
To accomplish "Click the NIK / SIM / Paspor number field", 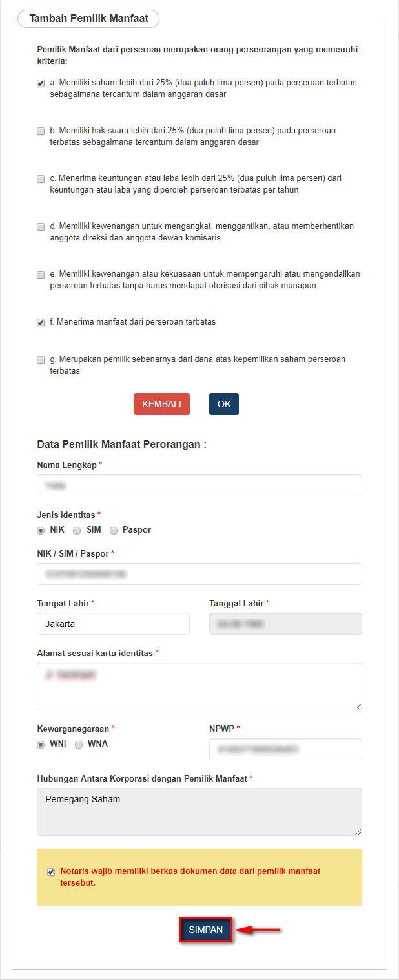I will 200,574.
